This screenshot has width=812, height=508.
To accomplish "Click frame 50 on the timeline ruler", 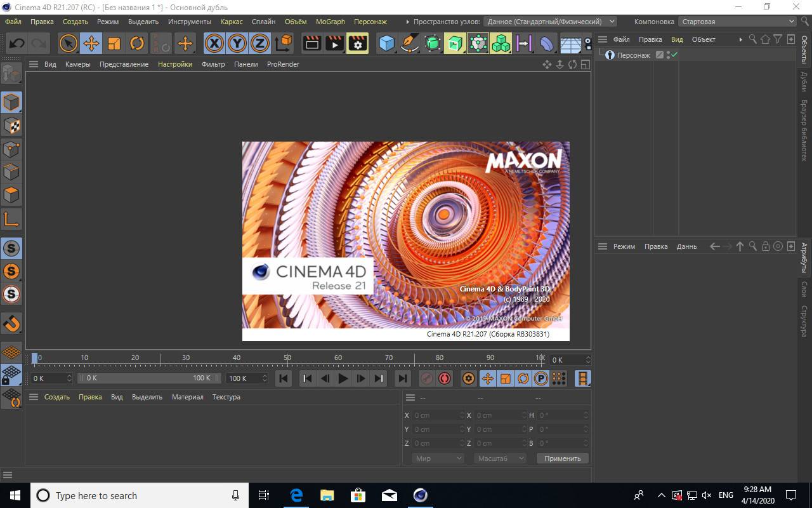I will click(x=287, y=359).
